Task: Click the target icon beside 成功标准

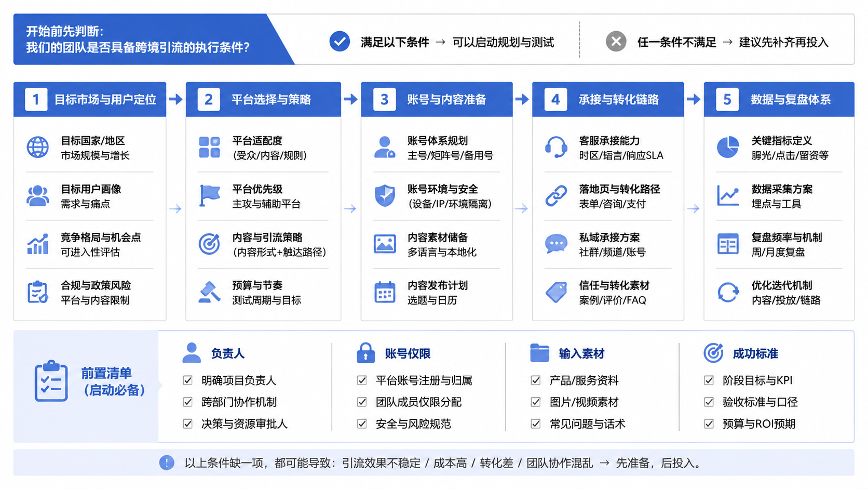Action: pos(713,353)
